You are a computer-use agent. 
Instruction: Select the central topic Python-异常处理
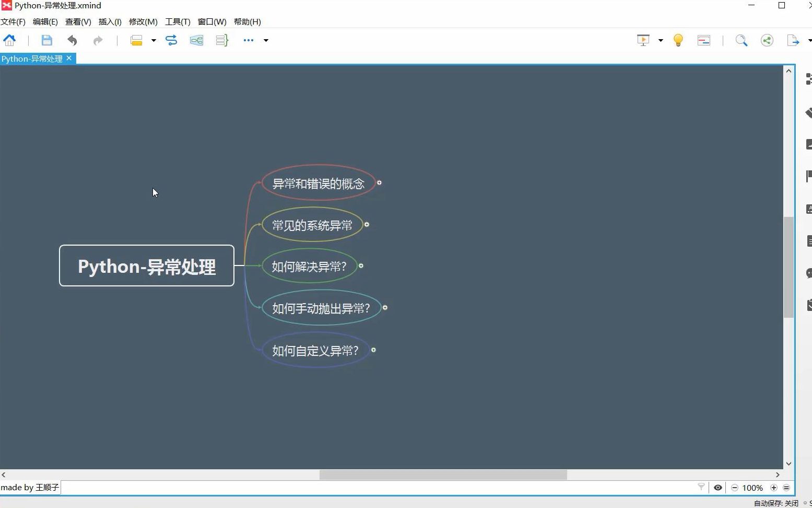(x=147, y=265)
